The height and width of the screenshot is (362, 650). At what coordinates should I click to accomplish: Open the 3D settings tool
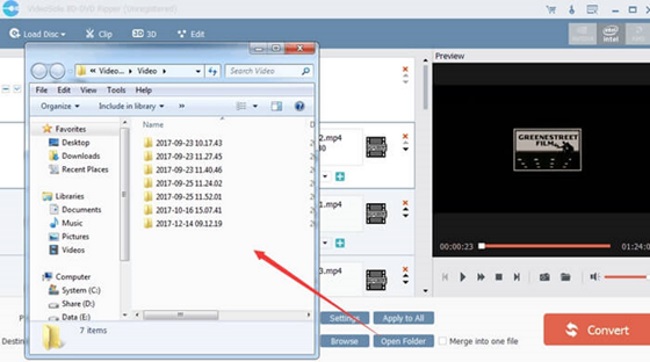[x=144, y=34]
